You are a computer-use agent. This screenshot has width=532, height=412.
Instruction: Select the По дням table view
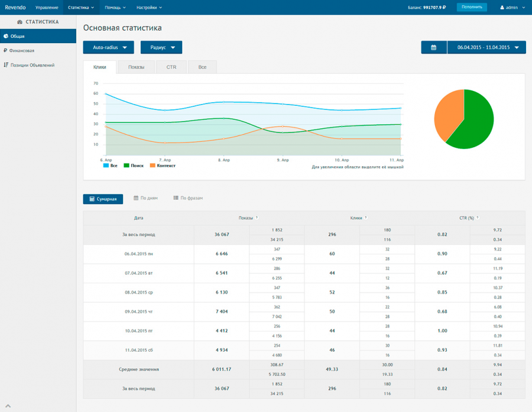(x=145, y=198)
